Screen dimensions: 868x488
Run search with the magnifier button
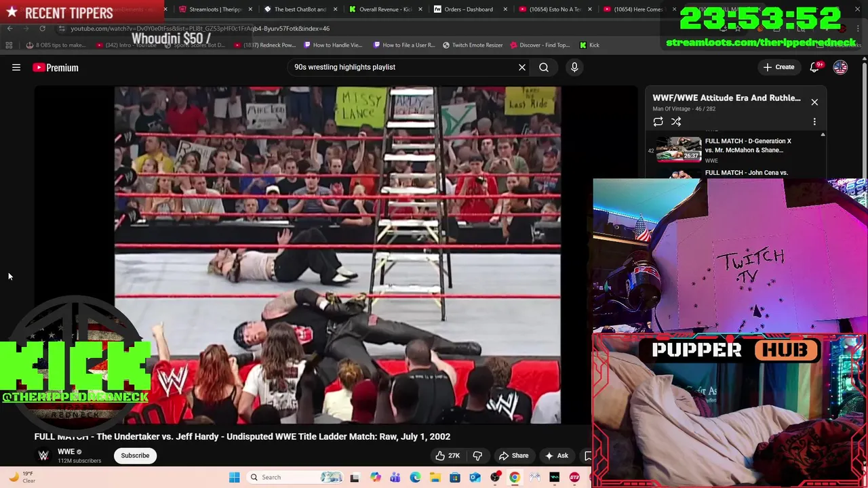[544, 67]
